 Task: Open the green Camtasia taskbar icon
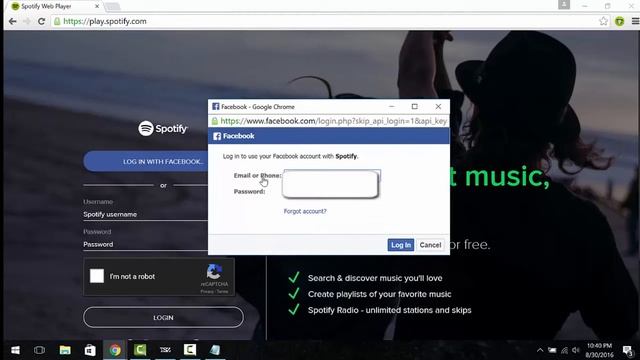click(x=140, y=350)
